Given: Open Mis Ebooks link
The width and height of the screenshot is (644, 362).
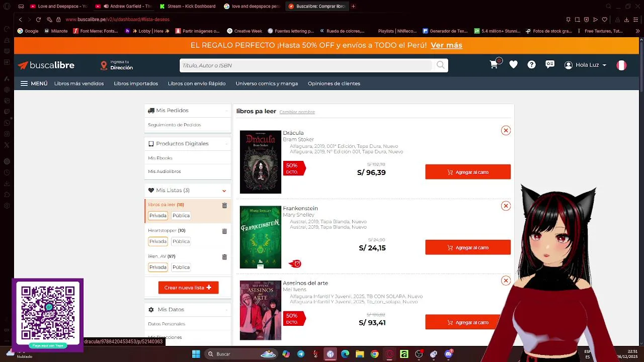Looking at the screenshot, I should click(x=160, y=158).
